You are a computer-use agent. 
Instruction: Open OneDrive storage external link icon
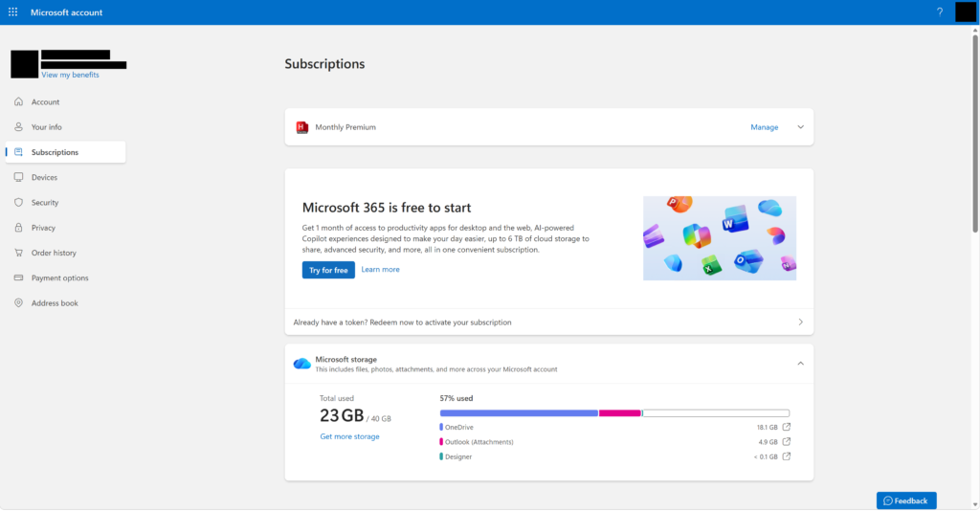[x=787, y=428]
